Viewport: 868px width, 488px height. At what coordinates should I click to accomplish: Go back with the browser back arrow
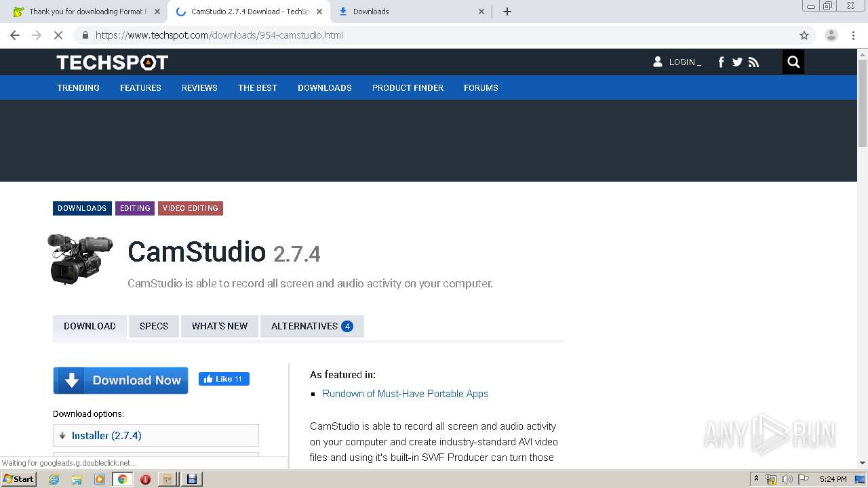point(15,35)
